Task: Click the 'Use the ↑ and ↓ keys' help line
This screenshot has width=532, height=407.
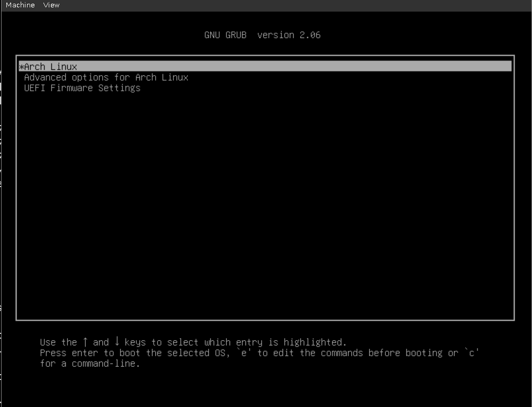Action: click(x=193, y=342)
